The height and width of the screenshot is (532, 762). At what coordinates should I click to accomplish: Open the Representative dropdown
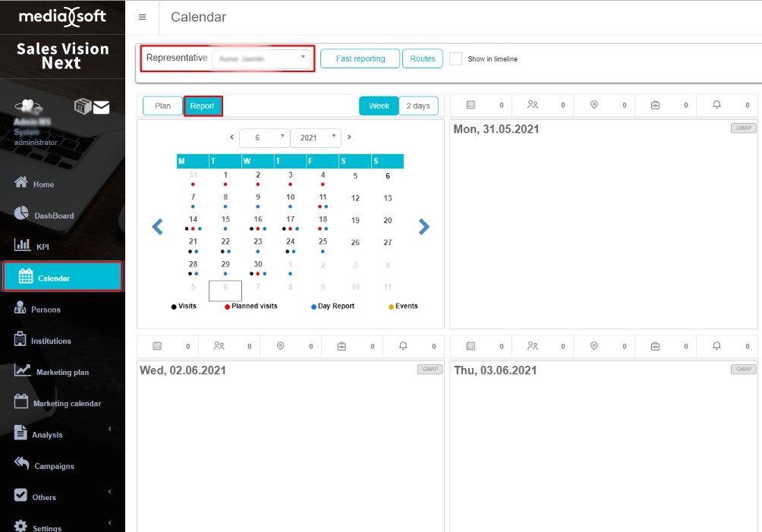(262, 58)
